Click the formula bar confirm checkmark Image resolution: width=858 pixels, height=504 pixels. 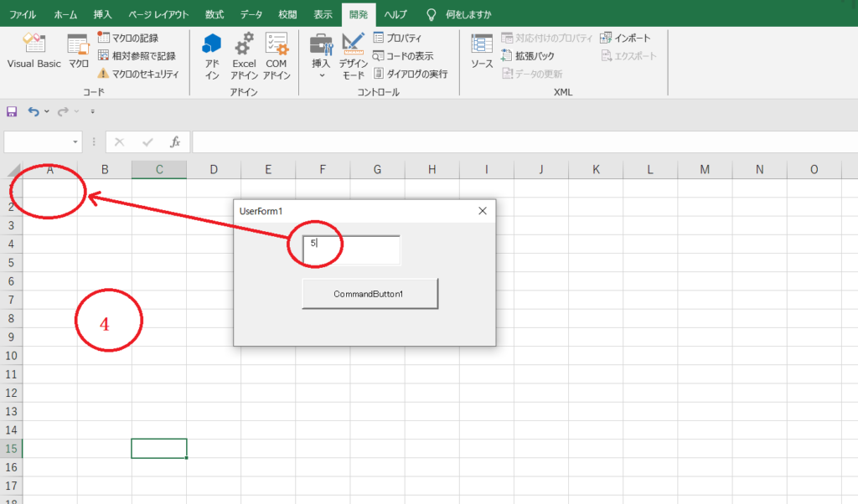pyautogui.click(x=147, y=142)
